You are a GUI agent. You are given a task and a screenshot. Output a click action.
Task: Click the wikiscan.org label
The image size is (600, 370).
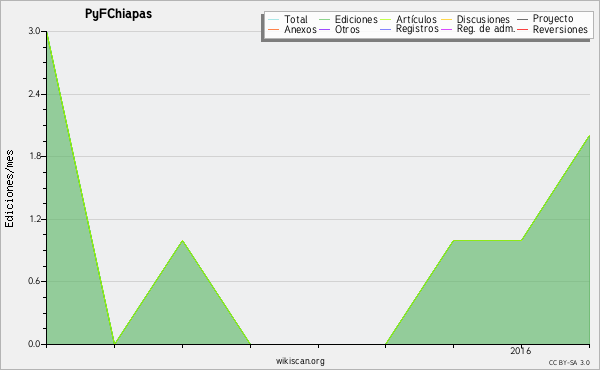coord(300,361)
